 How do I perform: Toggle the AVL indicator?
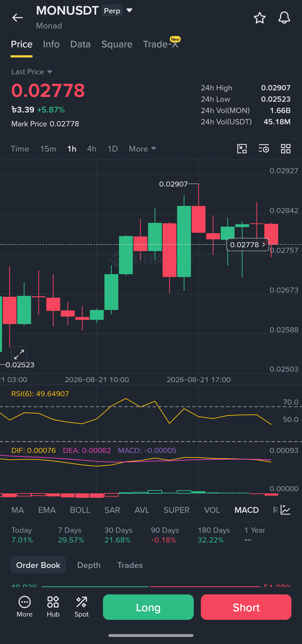coord(142,510)
